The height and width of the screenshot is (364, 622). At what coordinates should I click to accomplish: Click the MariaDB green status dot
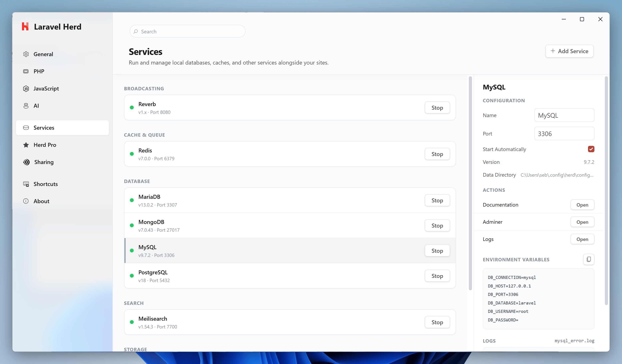[x=132, y=200]
